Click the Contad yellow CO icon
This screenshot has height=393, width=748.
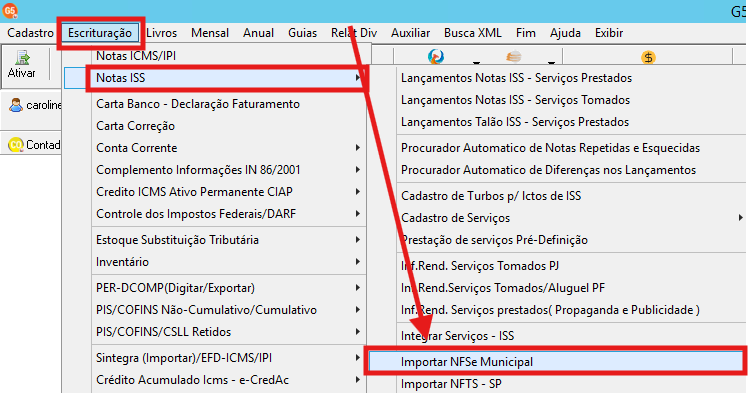pos(16,145)
